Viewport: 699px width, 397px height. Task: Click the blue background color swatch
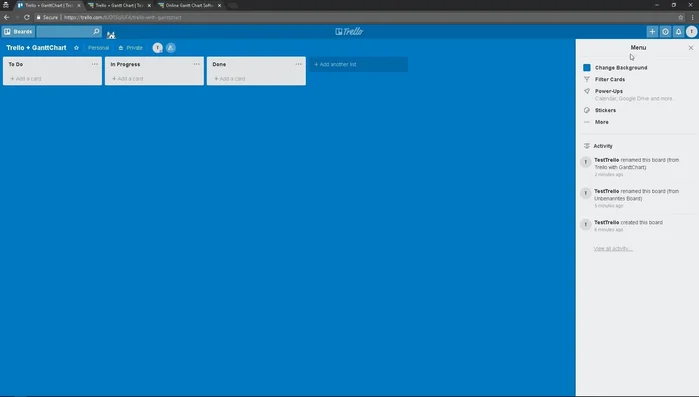pyautogui.click(x=587, y=68)
